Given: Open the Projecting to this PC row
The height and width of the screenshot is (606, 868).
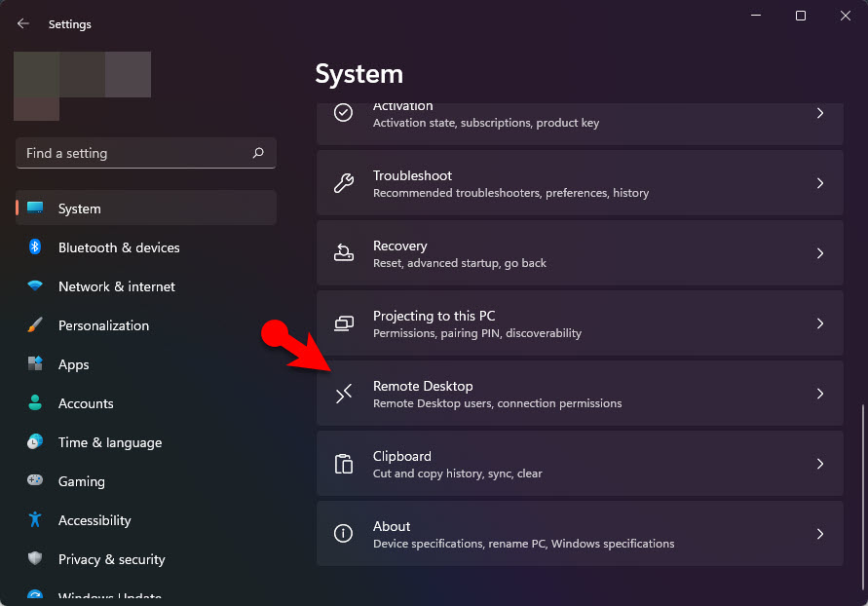Looking at the screenshot, I should 580,323.
